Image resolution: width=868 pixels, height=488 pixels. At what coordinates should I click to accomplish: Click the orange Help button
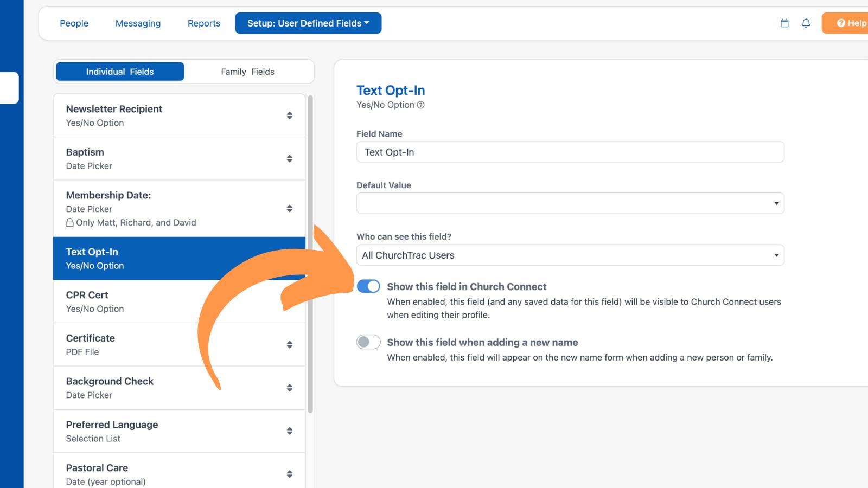click(x=845, y=23)
